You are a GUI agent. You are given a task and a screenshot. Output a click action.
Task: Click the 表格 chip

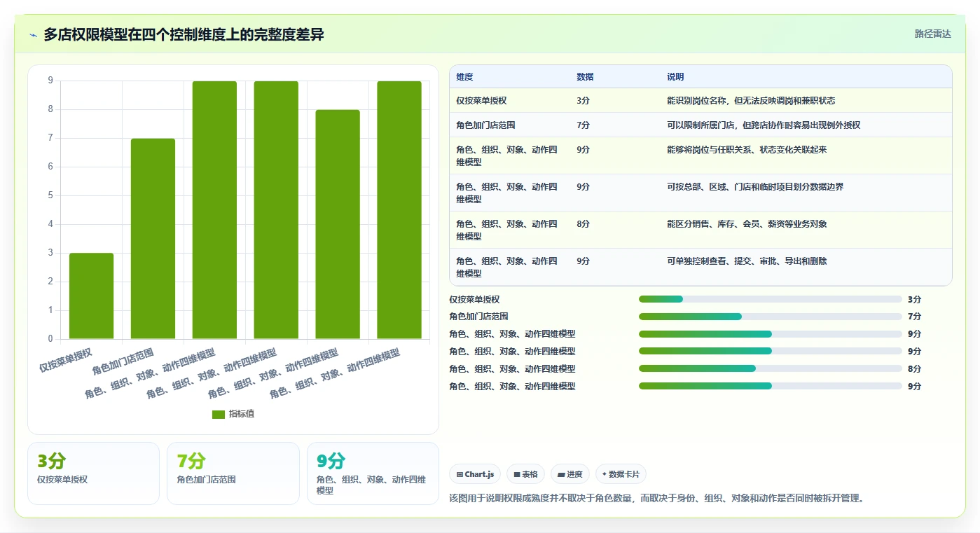pyautogui.click(x=525, y=474)
